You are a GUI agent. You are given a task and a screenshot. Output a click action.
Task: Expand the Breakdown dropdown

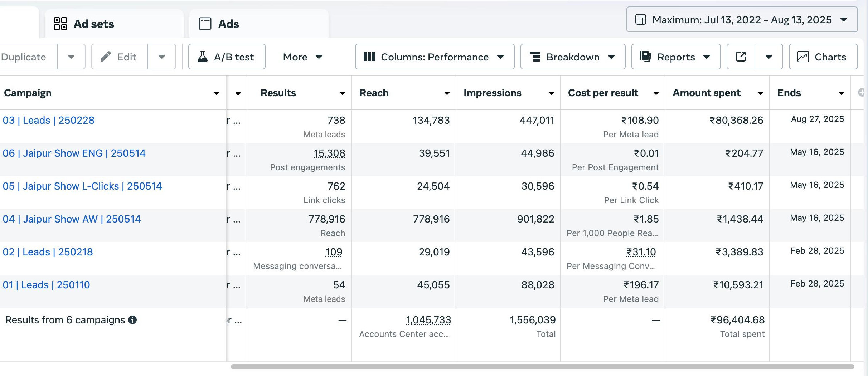pyautogui.click(x=572, y=57)
